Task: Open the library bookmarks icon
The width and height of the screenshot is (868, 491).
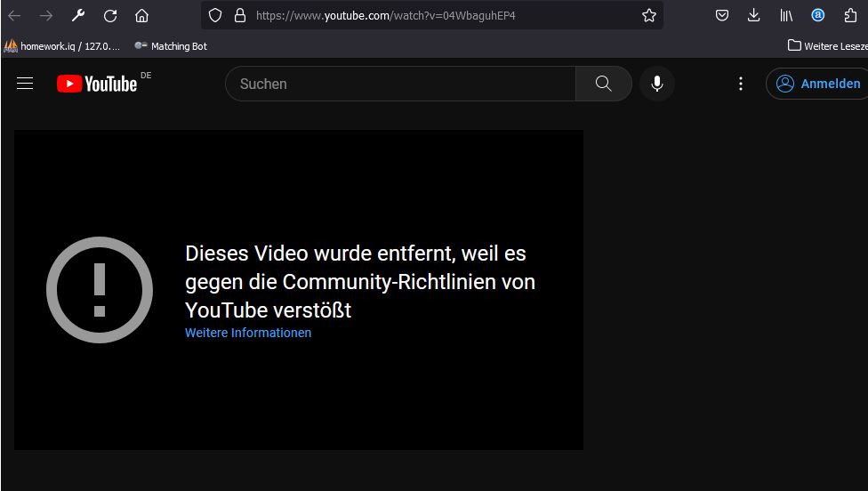Action: pos(786,15)
